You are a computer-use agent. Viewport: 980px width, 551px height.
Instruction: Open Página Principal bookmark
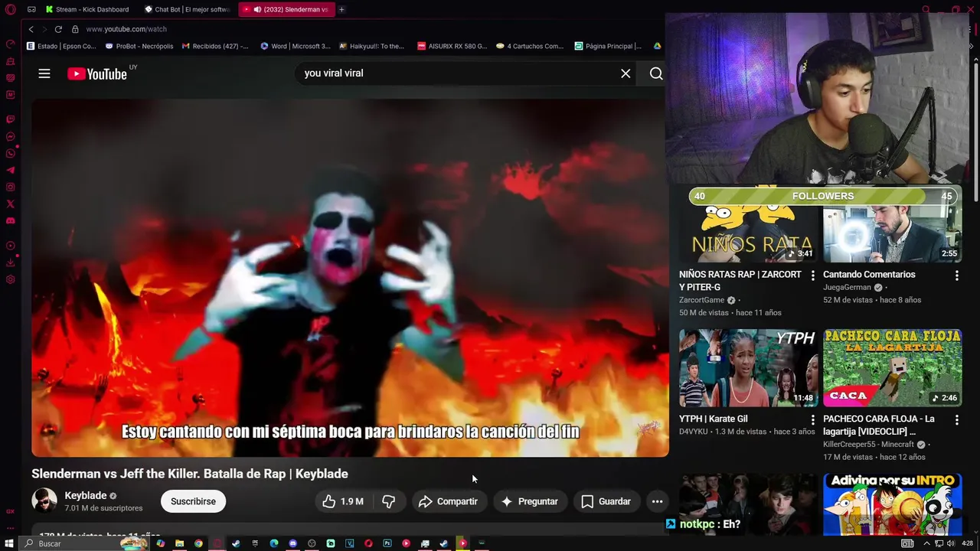click(608, 46)
